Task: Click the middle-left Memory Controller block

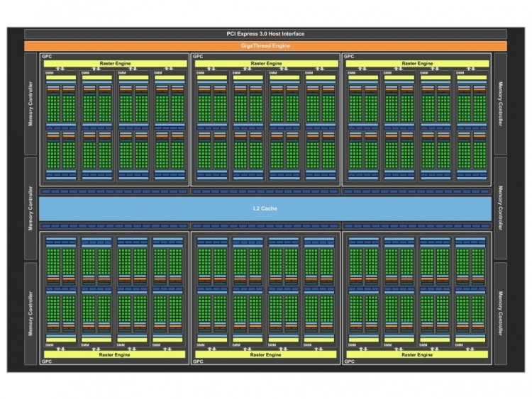Action: [31, 208]
